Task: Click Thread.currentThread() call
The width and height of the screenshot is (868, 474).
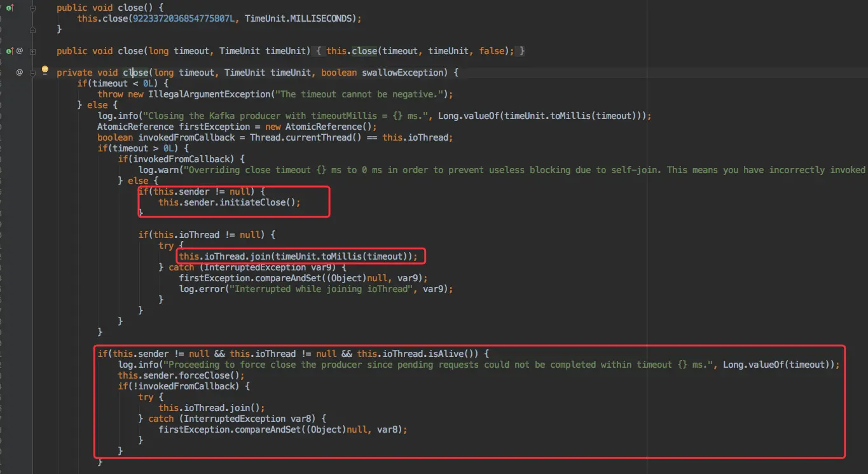Action: [306, 137]
